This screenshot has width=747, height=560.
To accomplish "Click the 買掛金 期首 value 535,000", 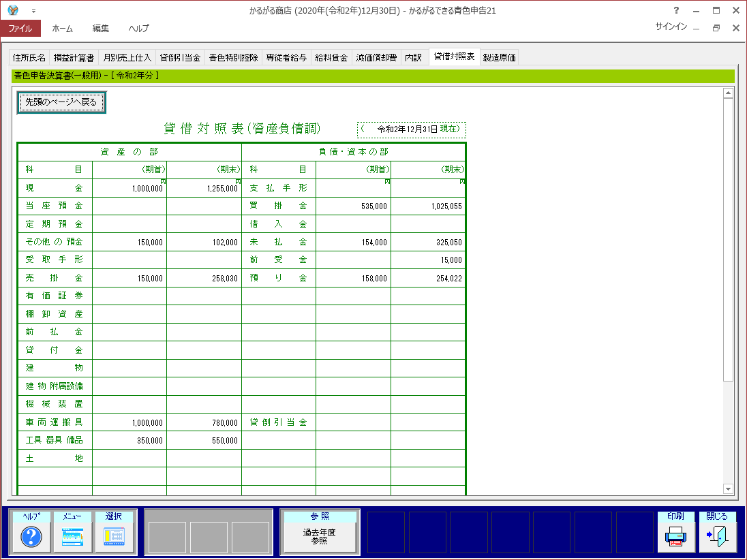I will (374, 206).
